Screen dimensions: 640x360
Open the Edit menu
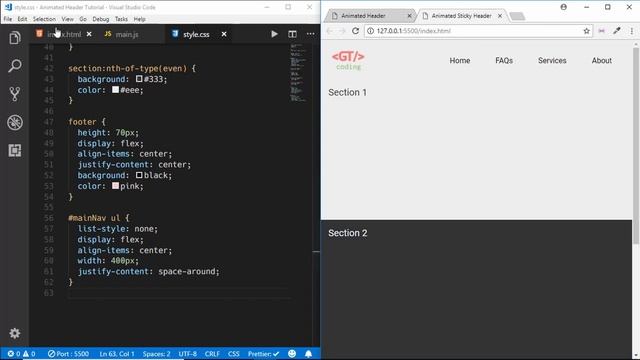pyautogui.click(x=22, y=19)
